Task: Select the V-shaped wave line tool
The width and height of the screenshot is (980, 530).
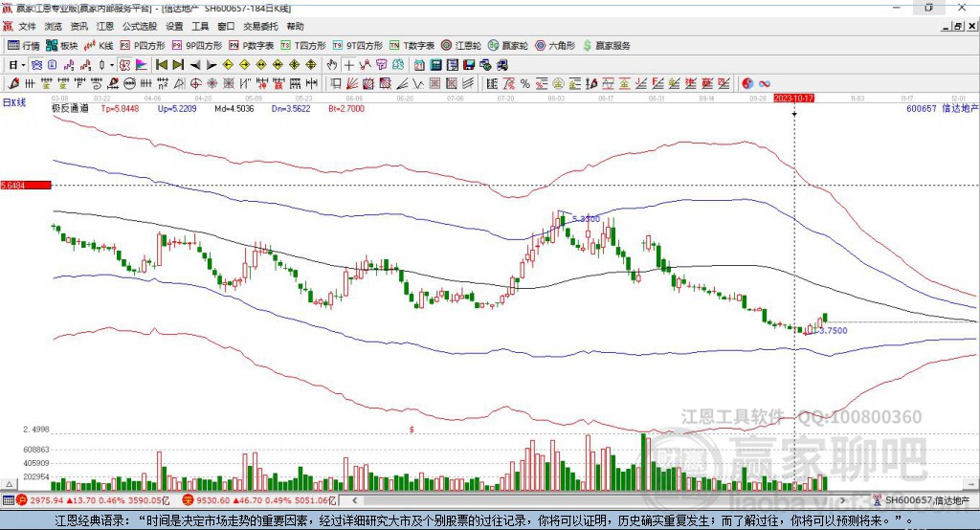Action: pos(418,84)
